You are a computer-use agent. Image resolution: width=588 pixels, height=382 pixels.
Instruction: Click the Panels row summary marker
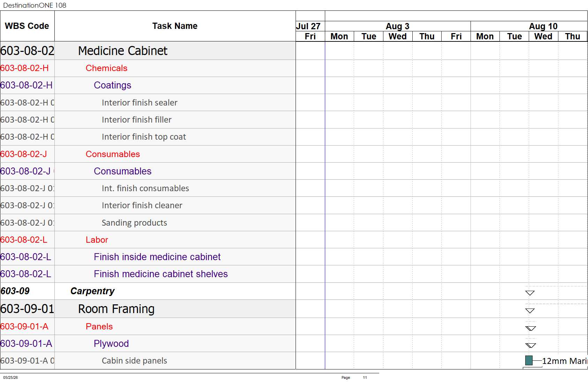click(x=530, y=328)
